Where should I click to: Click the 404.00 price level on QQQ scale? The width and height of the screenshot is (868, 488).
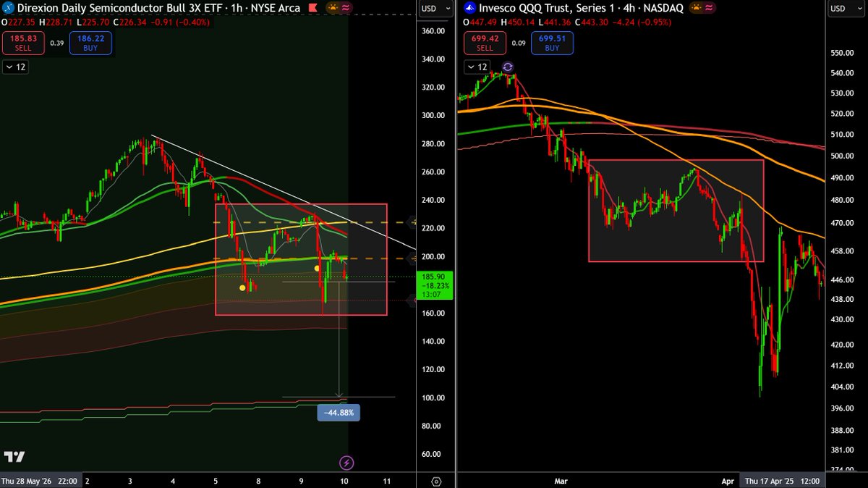tap(843, 387)
